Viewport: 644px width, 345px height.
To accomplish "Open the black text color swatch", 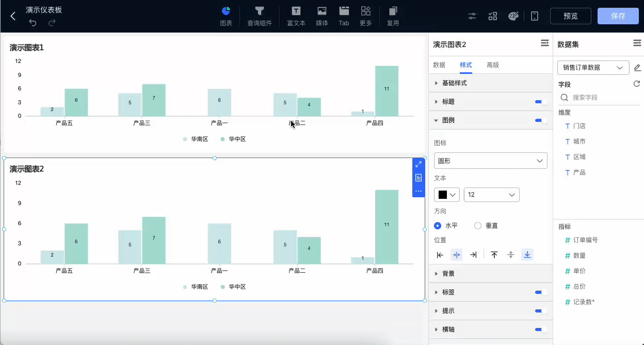I will [x=447, y=195].
